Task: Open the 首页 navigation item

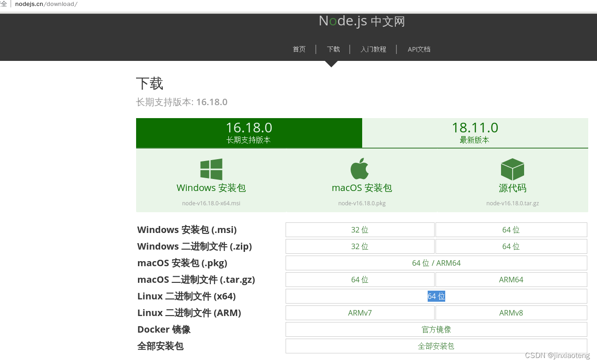Action: click(299, 49)
